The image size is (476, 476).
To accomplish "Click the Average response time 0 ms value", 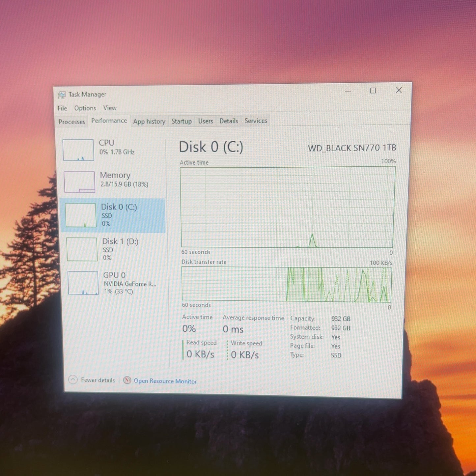I will [x=233, y=329].
